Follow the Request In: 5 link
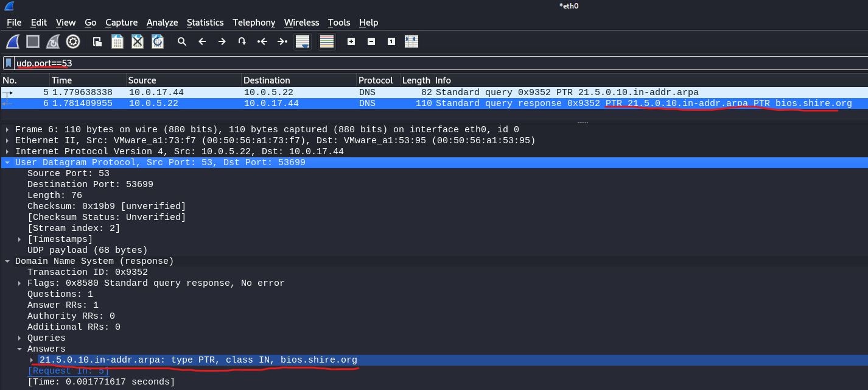Viewport: 868px width, 390px height. 69,371
